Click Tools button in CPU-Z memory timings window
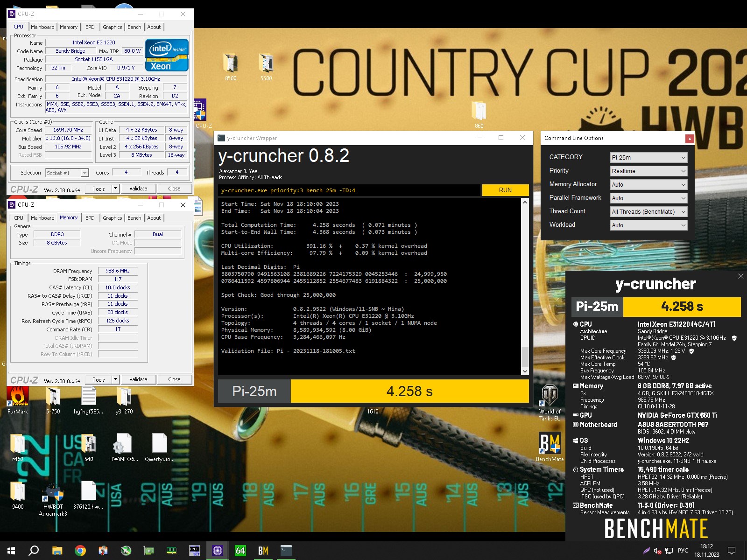Viewport: 747px width, 560px height. pyautogui.click(x=99, y=379)
